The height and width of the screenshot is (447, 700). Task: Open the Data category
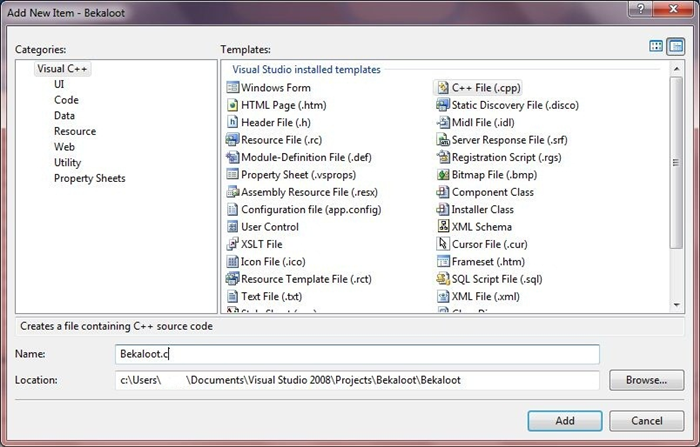pyautogui.click(x=64, y=116)
